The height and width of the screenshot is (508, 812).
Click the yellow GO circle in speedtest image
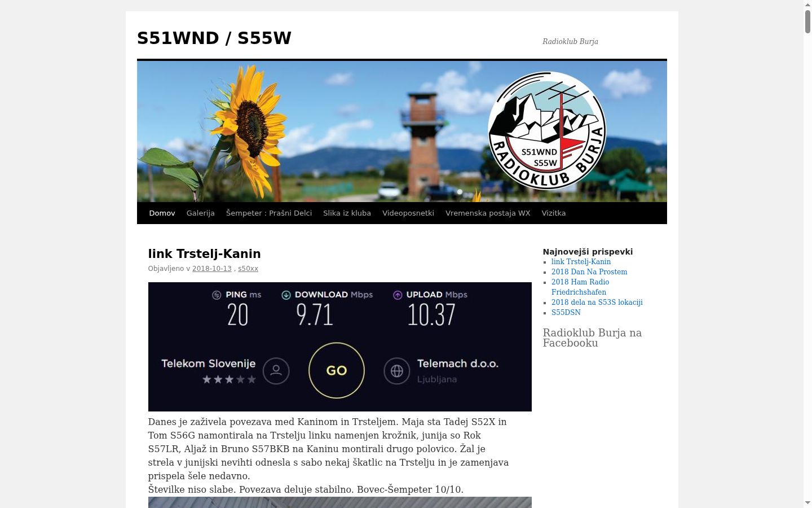(337, 370)
